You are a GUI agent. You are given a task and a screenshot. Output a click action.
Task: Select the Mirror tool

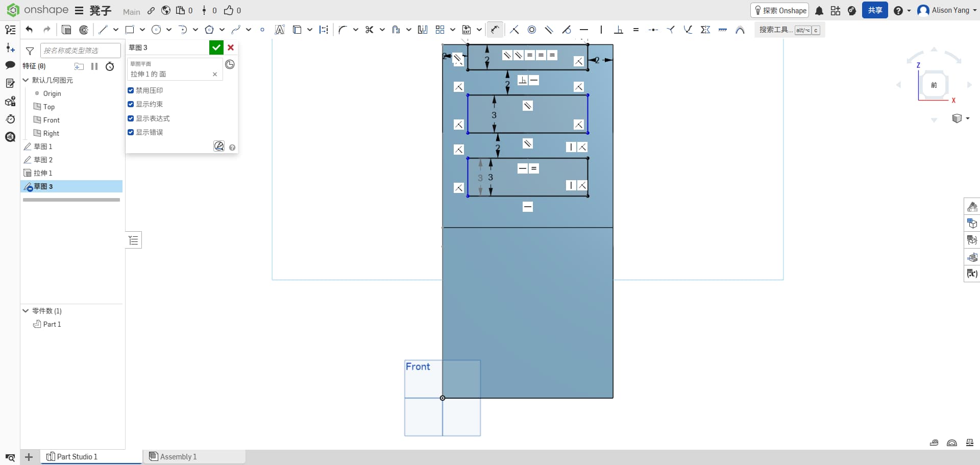point(423,30)
